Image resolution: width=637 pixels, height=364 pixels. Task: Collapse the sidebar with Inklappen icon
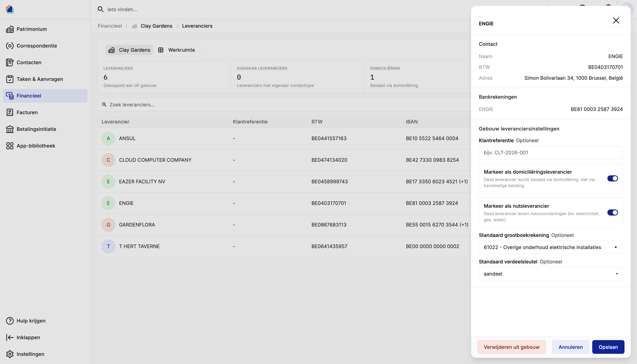click(10, 337)
